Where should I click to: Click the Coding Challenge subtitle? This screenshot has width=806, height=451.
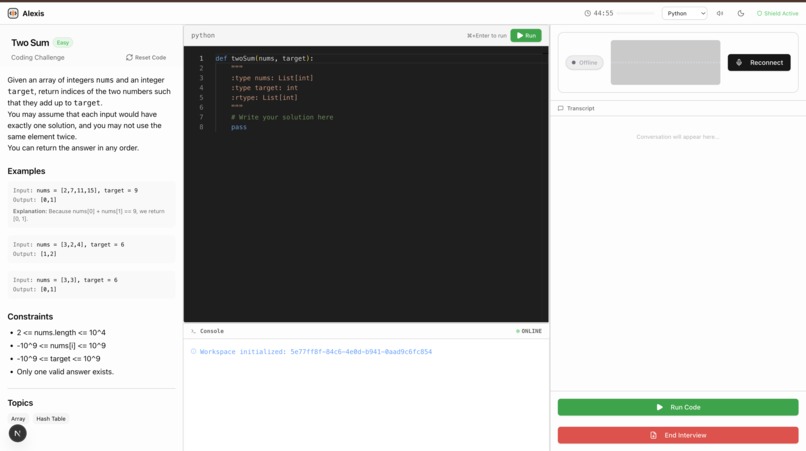pyautogui.click(x=38, y=58)
